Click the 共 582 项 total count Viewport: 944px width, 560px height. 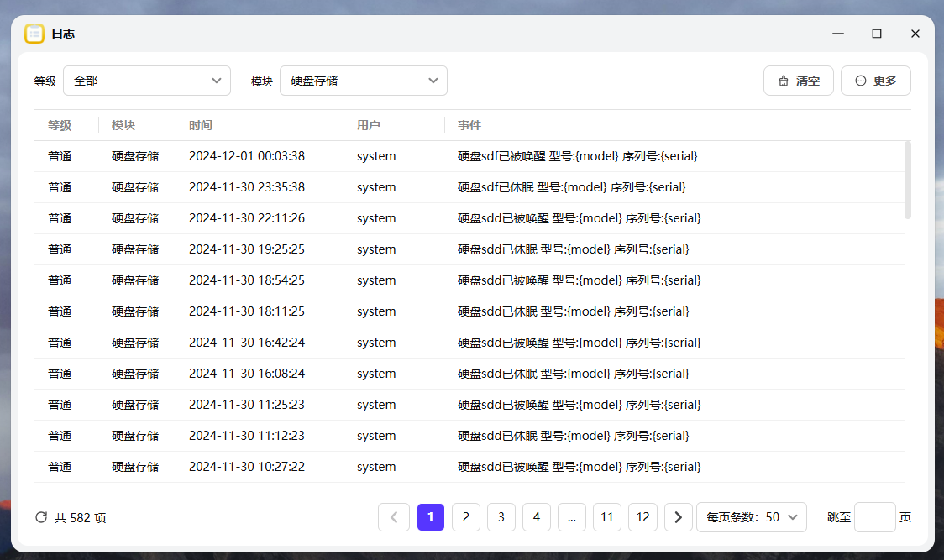click(x=80, y=518)
